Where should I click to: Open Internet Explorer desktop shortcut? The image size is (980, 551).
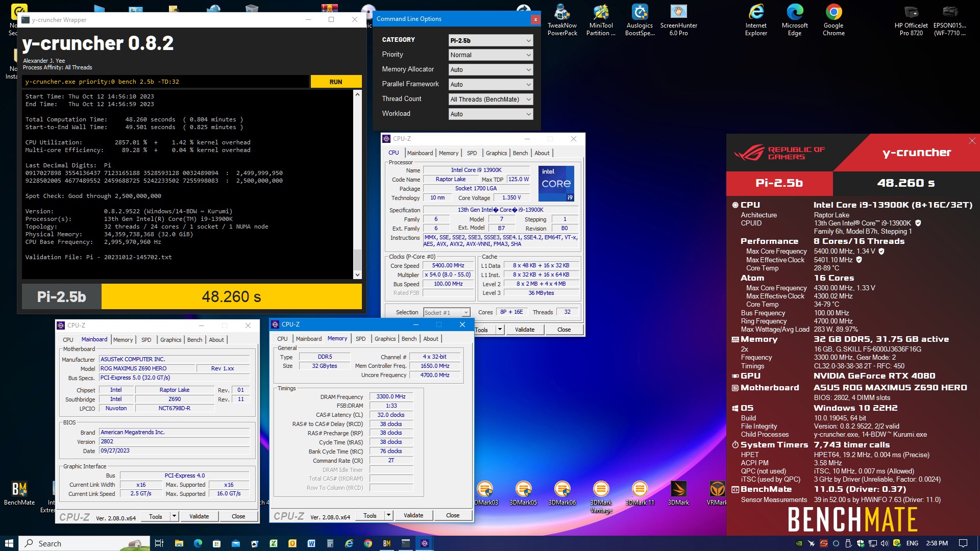coord(756,20)
